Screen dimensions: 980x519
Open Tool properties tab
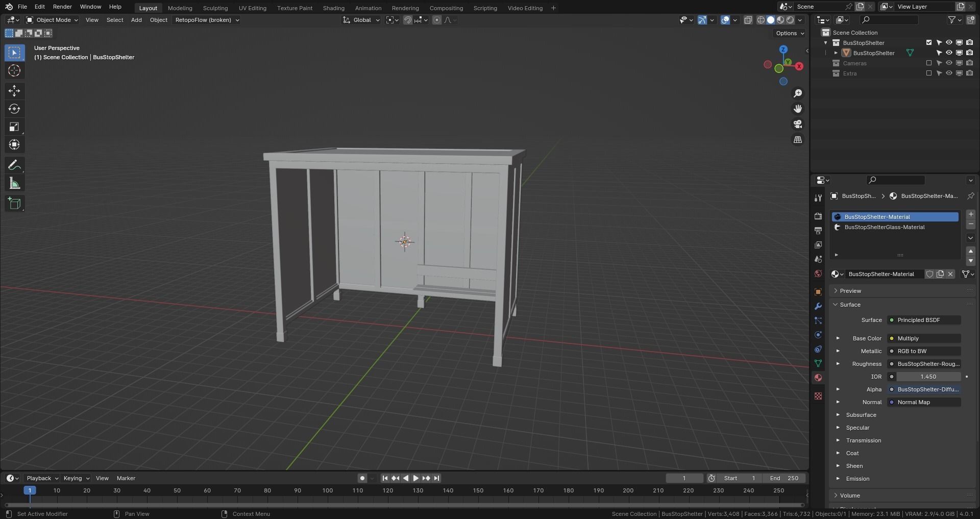(818, 198)
